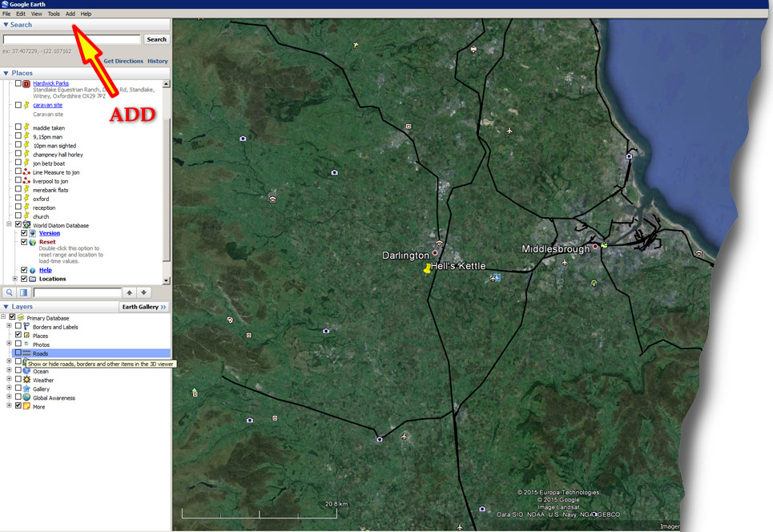
Task: Expand the Borders and Labels node
Action: point(9,326)
